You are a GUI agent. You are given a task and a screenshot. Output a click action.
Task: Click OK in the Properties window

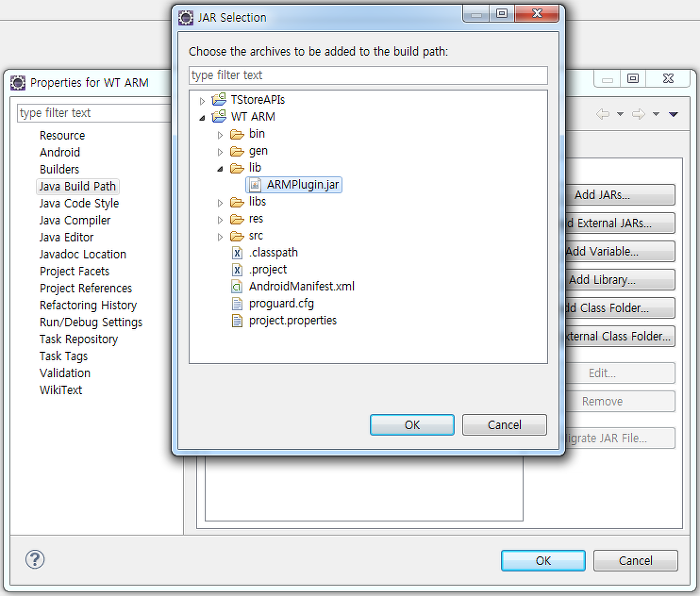coord(543,561)
